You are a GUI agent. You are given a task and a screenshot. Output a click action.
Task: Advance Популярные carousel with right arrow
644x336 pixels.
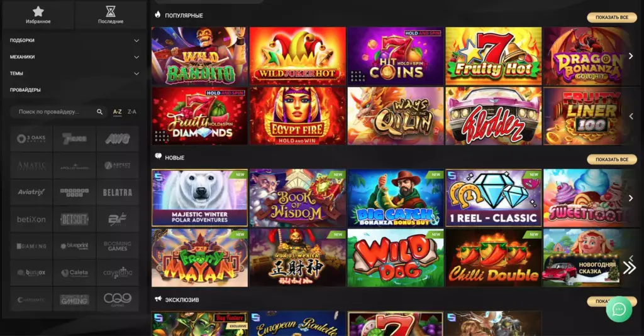(631, 56)
